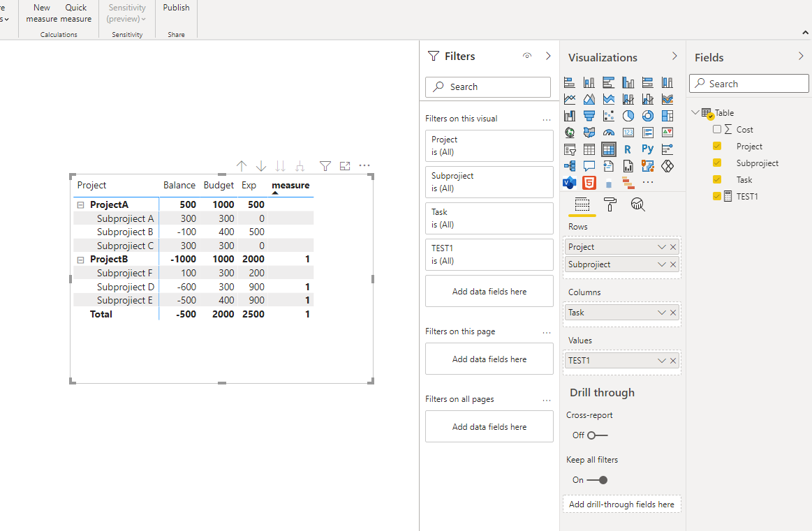Viewport: 812px width, 531px height.
Task: Select the donut chart visualization
Action: coord(648,116)
